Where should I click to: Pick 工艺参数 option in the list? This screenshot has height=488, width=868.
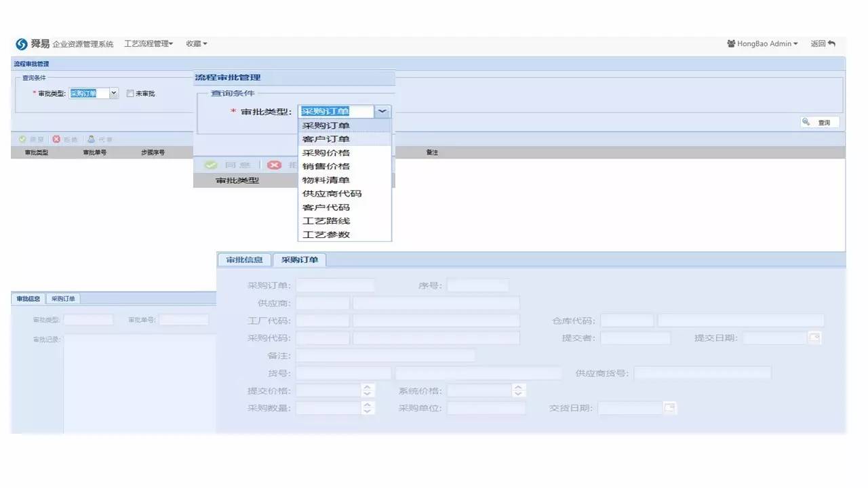[x=326, y=235]
